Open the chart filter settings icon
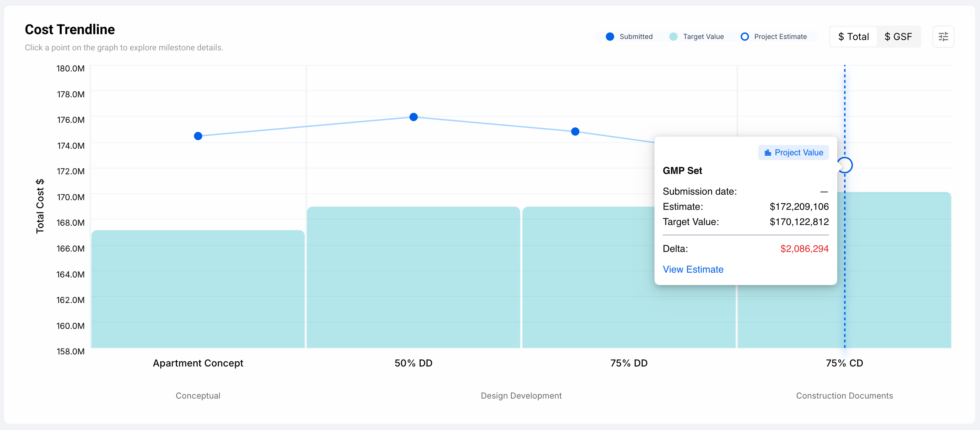 pyautogui.click(x=943, y=37)
